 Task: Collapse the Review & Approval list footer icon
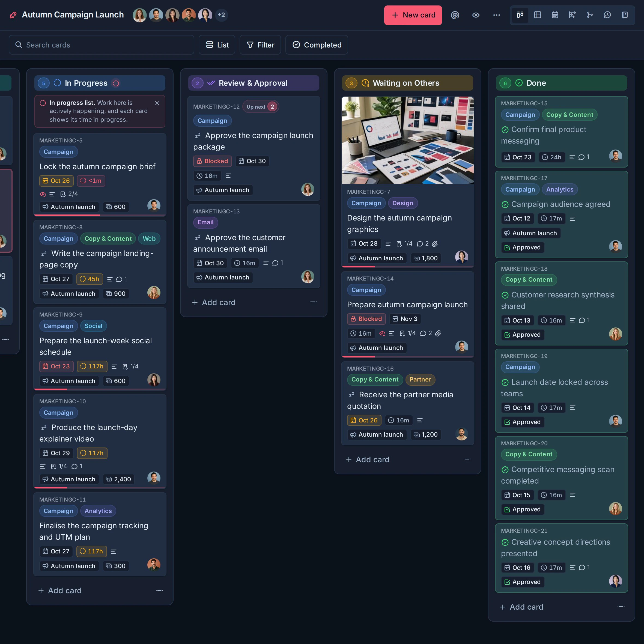tap(313, 302)
